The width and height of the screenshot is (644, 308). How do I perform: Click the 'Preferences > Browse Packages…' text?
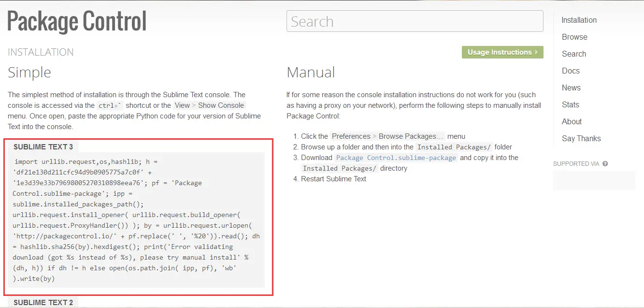387,136
